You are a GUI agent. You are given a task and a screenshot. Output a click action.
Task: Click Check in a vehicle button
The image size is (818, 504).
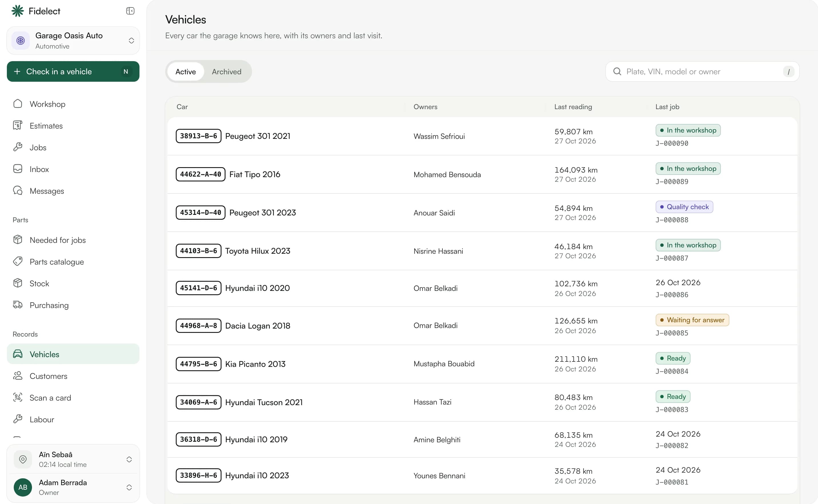click(73, 71)
